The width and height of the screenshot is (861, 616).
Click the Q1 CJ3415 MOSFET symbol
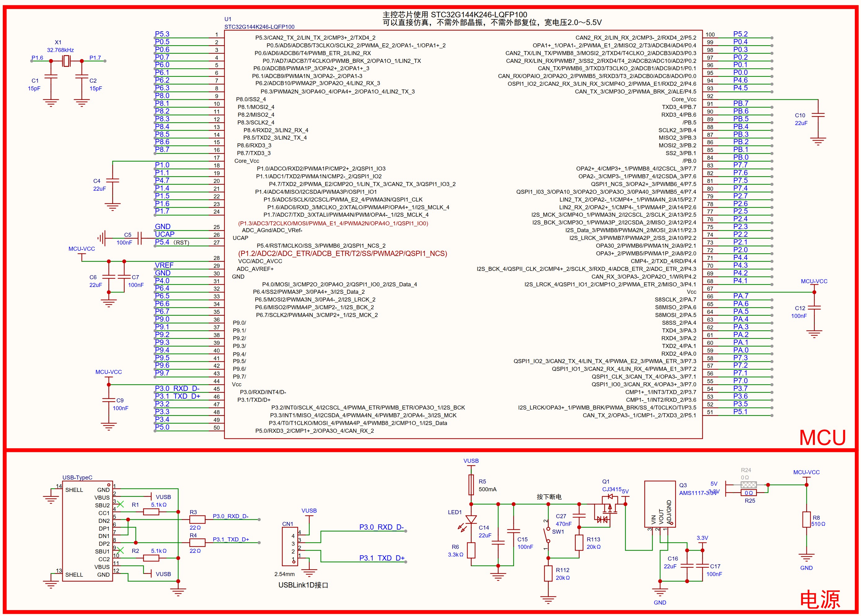click(610, 508)
